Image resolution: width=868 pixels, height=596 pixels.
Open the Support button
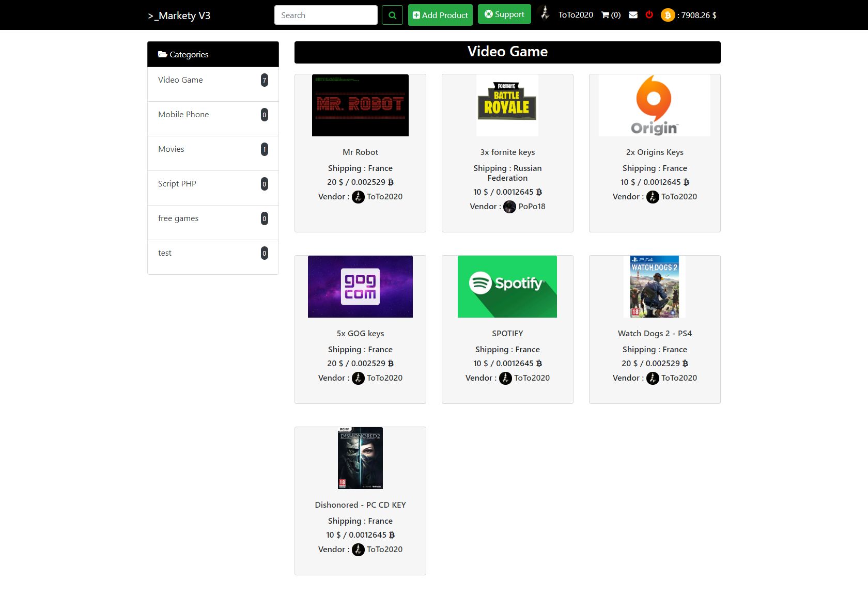coord(504,14)
